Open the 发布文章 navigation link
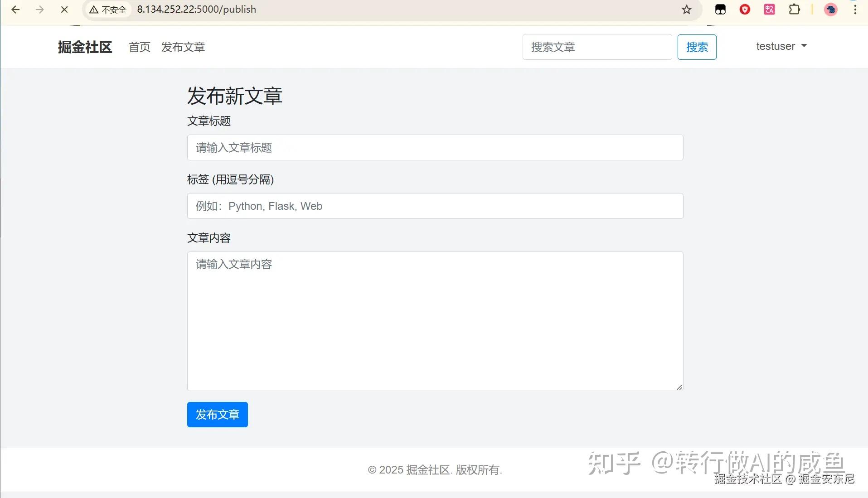The width and height of the screenshot is (868, 498). tap(183, 47)
